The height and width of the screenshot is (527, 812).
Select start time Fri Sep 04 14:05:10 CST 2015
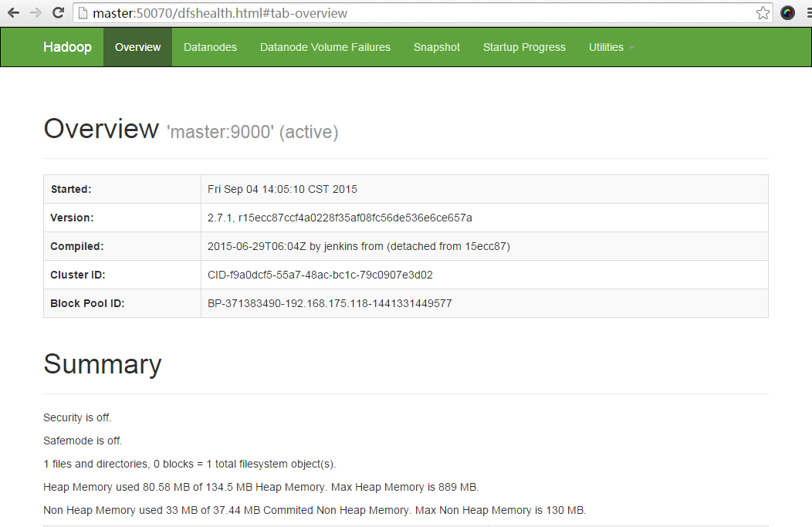(283, 190)
